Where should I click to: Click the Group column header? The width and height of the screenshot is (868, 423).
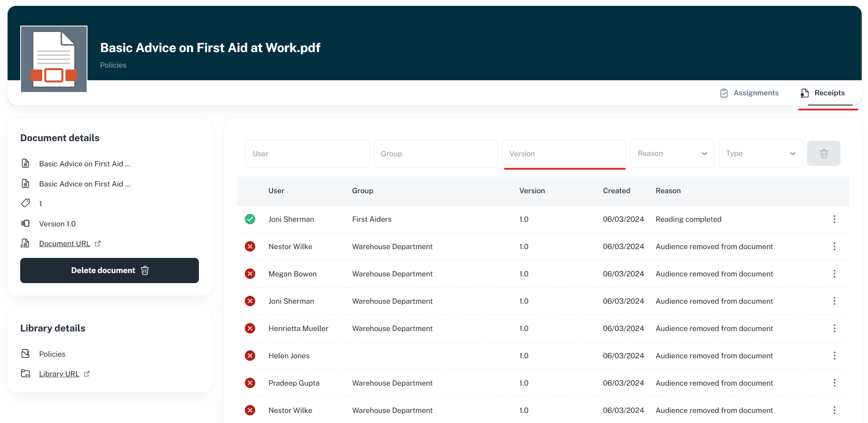coord(363,191)
